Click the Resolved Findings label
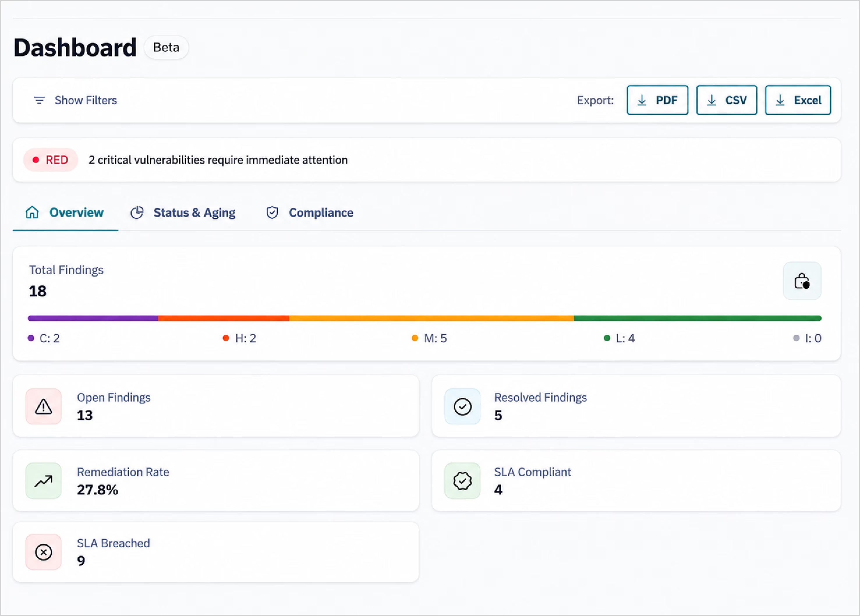This screenshot has width=860, height=616. click(540, 397)
